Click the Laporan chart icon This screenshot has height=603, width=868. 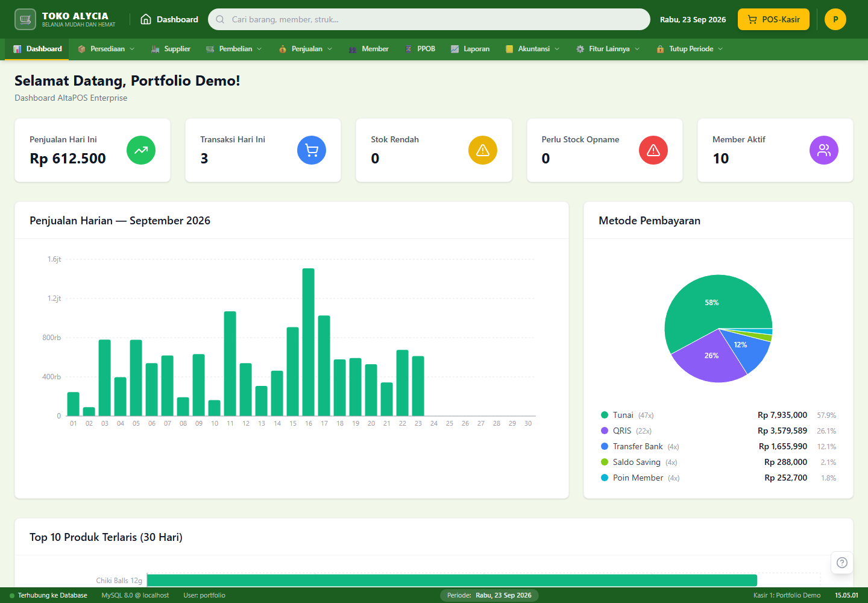(454, 49)
